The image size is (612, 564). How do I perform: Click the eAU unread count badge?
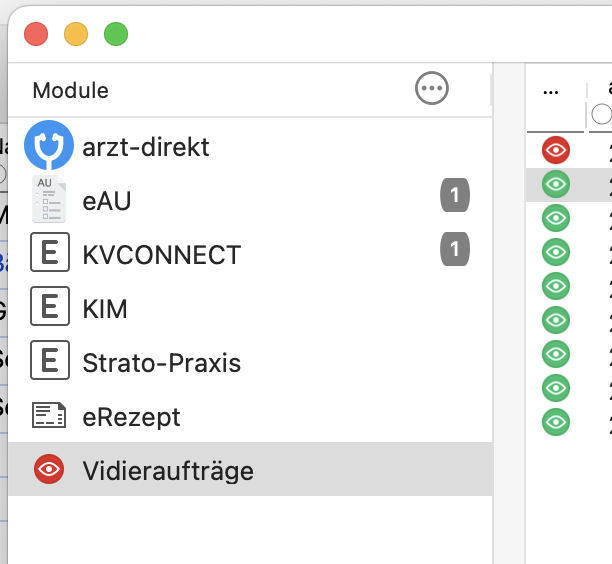click(x=455, y=195)
